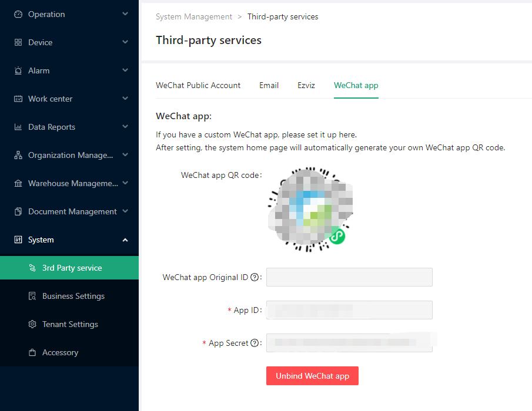The image size is (532, 411).
Task: Open Tenant Settings menu item
Action: click(69, 324)
